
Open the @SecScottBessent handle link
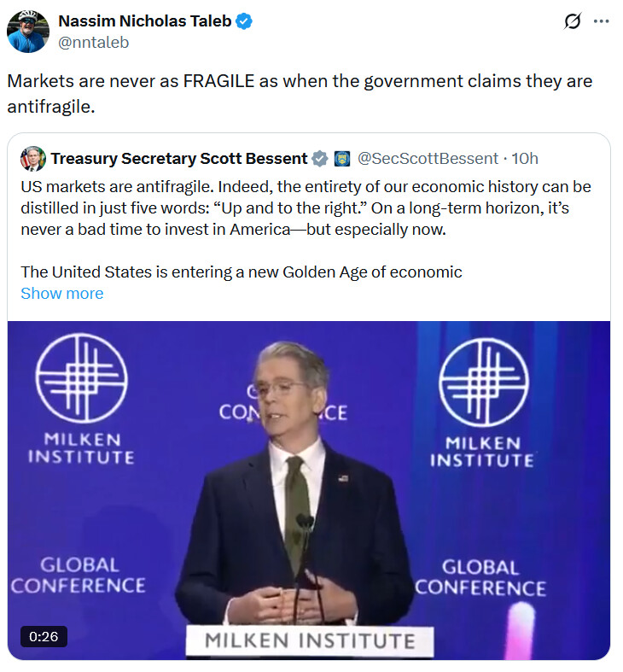coord(428,159)
